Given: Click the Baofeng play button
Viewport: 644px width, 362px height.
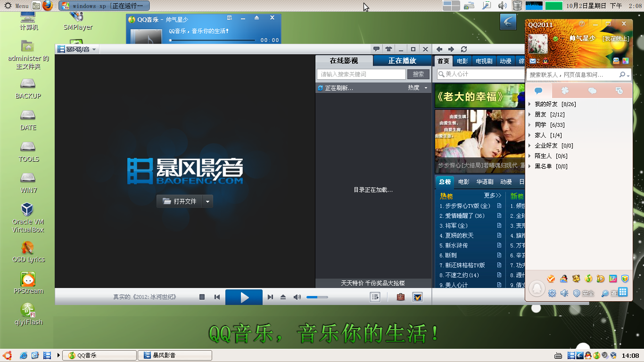Looking at the screenshot, I should coord(244,297).
